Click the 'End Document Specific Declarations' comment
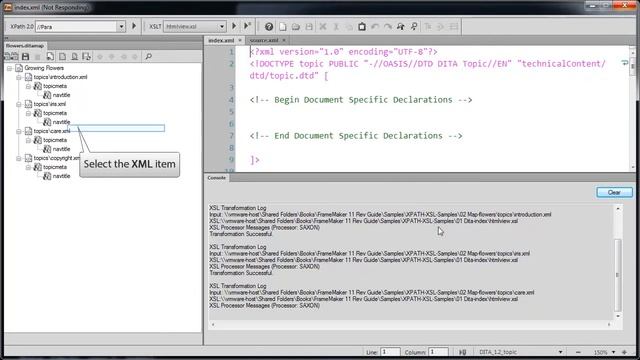640x360 pixels. click(356, 136)
